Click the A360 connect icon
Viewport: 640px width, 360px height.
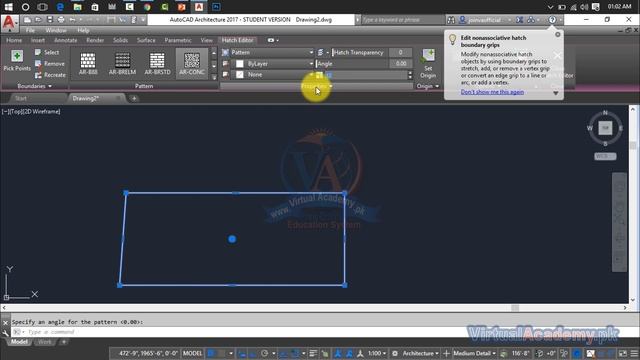pyautogui.click(x=531, y=20)
